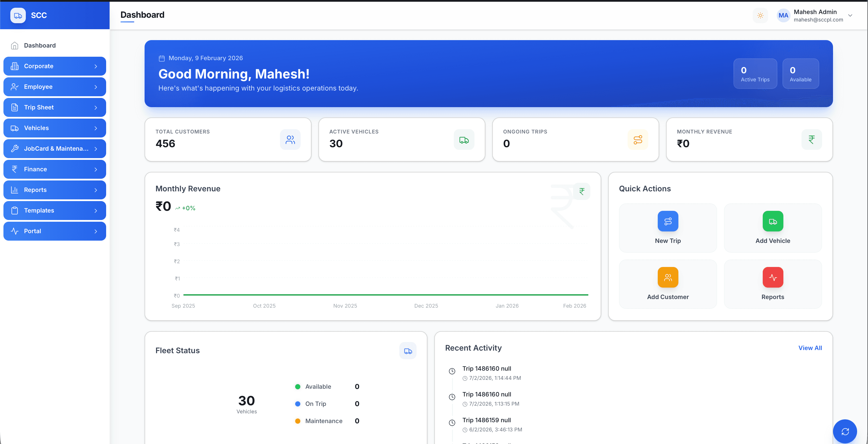The width and height of the screenshot is (868, 444).
Task: Click the orange Add Customer icon
Action: (x=667, y=277)
